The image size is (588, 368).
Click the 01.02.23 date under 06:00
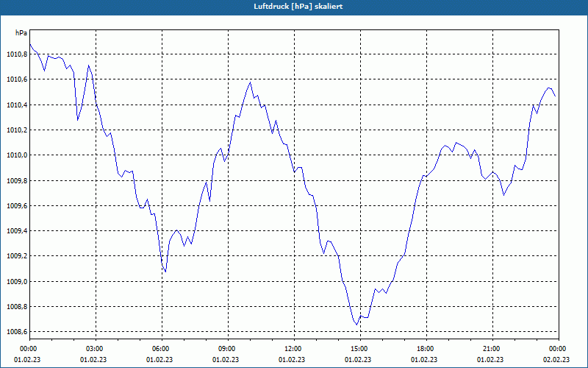click(x=159, y=360)
